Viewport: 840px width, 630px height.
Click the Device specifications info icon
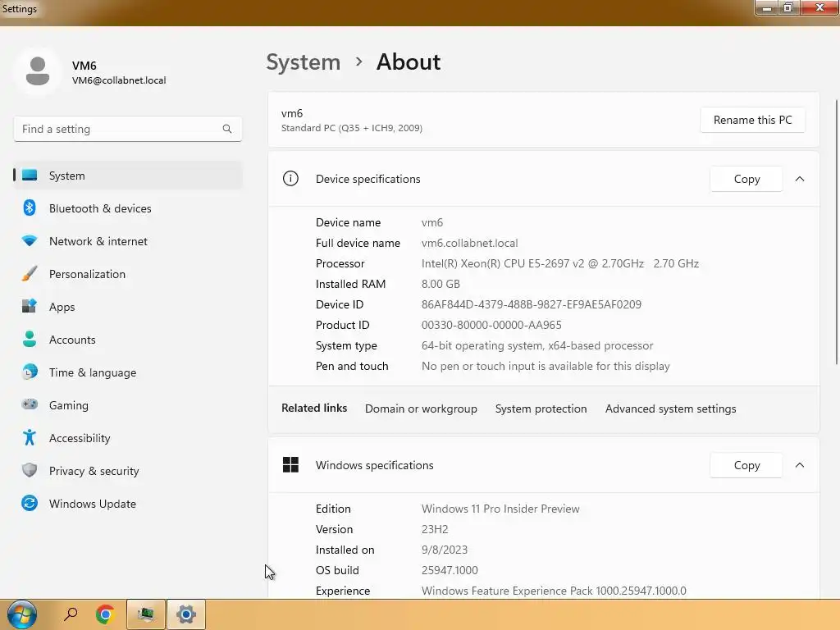[290, 178]
